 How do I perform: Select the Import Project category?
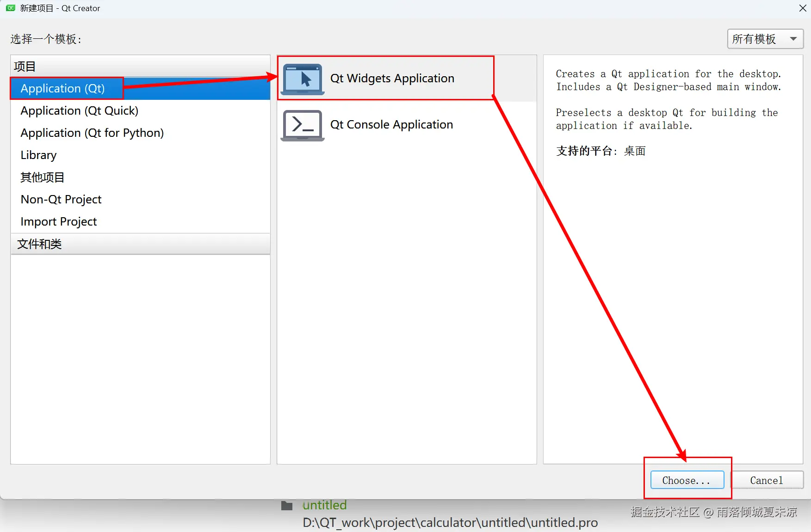140,221
